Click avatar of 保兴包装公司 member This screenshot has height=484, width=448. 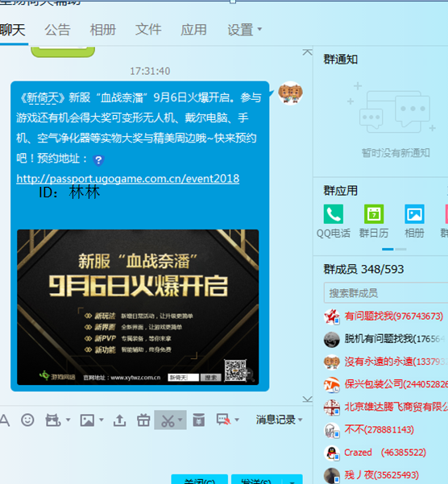coord(332,385)
